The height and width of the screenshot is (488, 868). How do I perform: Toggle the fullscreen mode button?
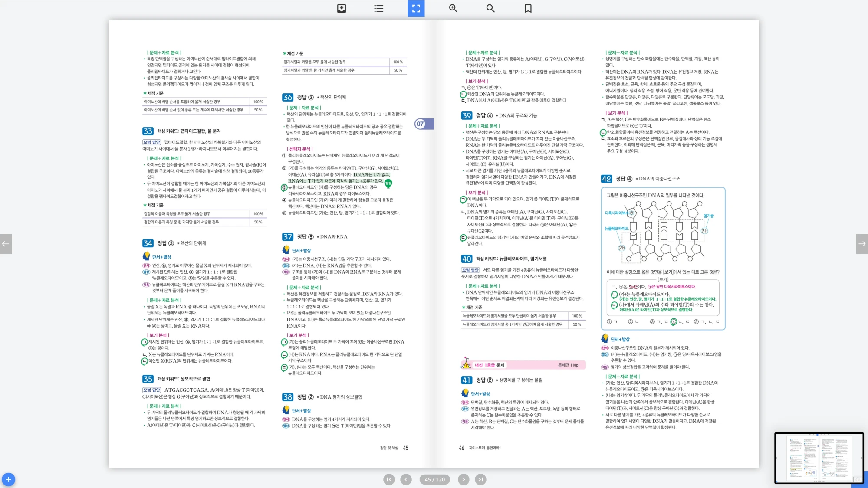pos(416,8)
